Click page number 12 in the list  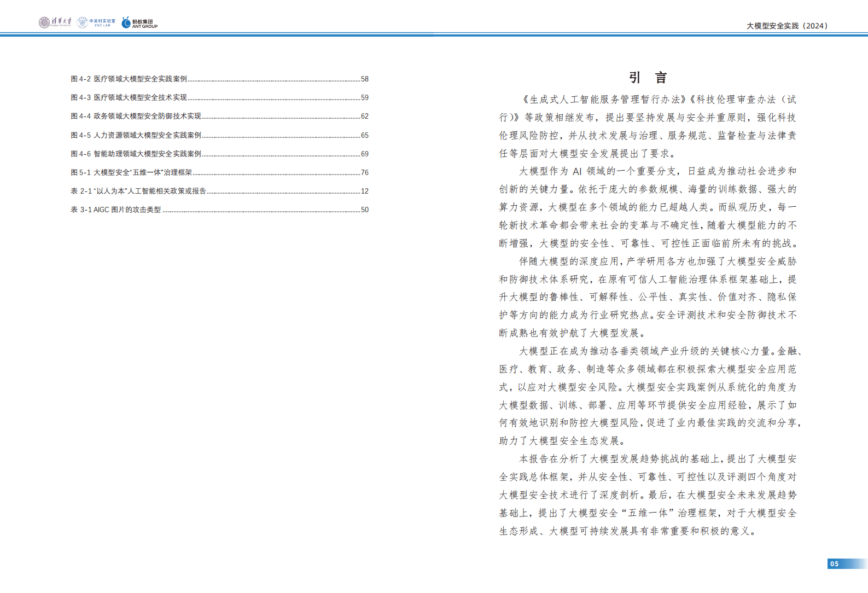click(365, 191)
